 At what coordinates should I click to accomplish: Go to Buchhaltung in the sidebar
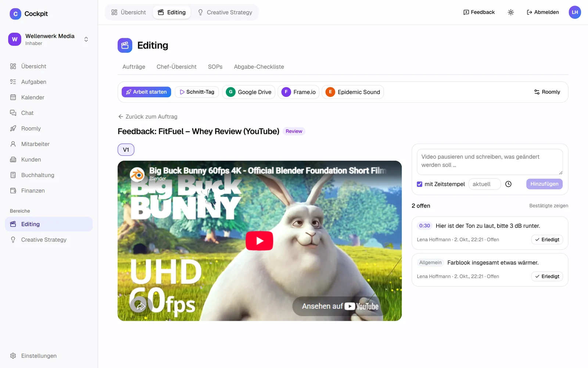point(49,175)
